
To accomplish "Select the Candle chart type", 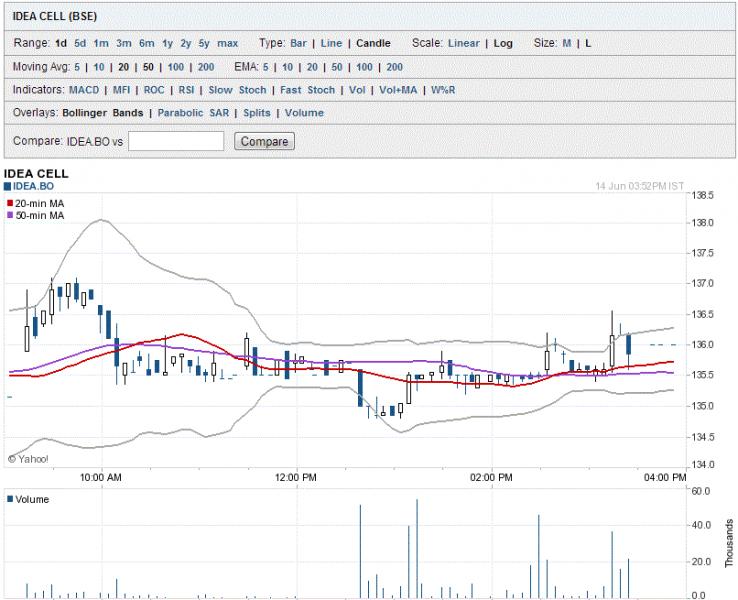I will [x=373, y=43].
